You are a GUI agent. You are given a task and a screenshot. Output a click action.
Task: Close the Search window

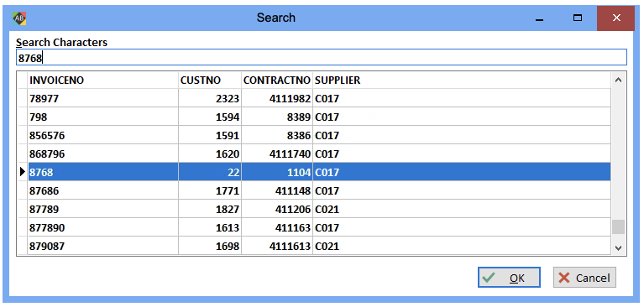click(x=616, y=18)
